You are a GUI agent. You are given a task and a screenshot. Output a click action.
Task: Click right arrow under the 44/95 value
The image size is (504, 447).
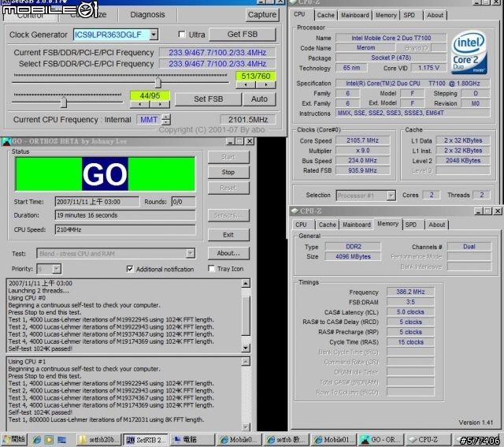tap(160, 104)
